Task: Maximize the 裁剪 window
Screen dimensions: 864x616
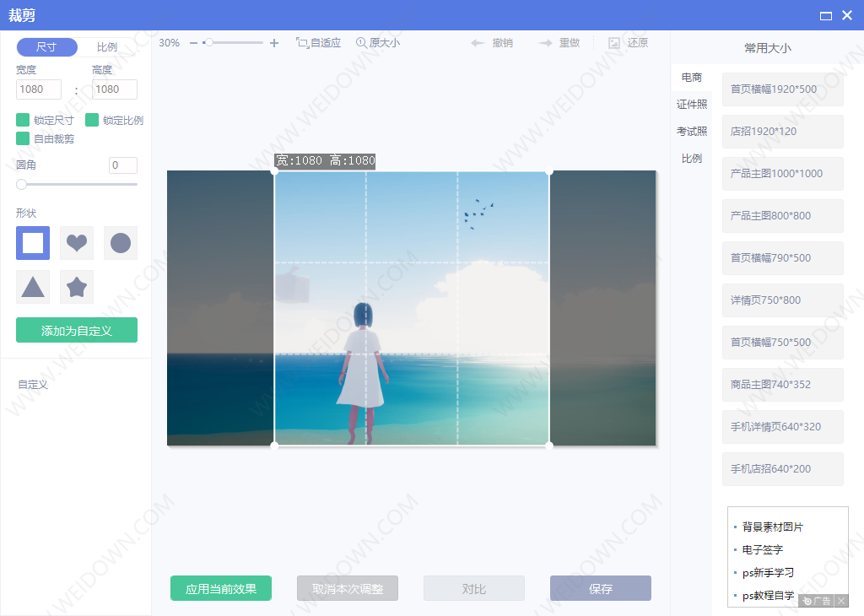Action: [x=825, y=15]
